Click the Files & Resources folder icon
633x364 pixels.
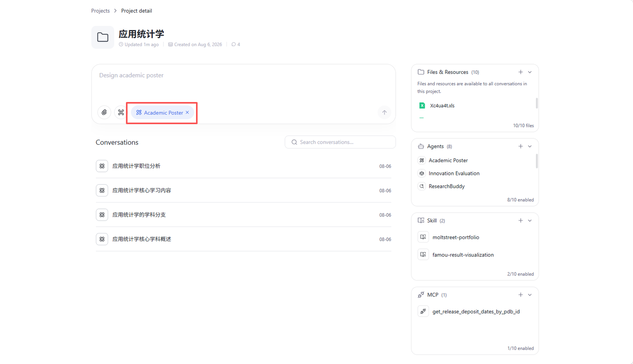421,72
